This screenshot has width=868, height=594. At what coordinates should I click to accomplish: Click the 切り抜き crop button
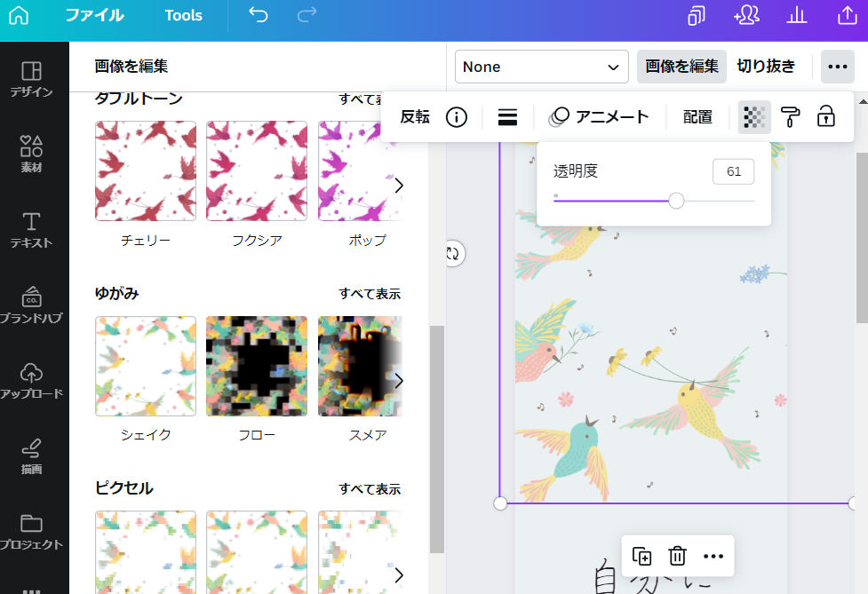click(766, 67)
